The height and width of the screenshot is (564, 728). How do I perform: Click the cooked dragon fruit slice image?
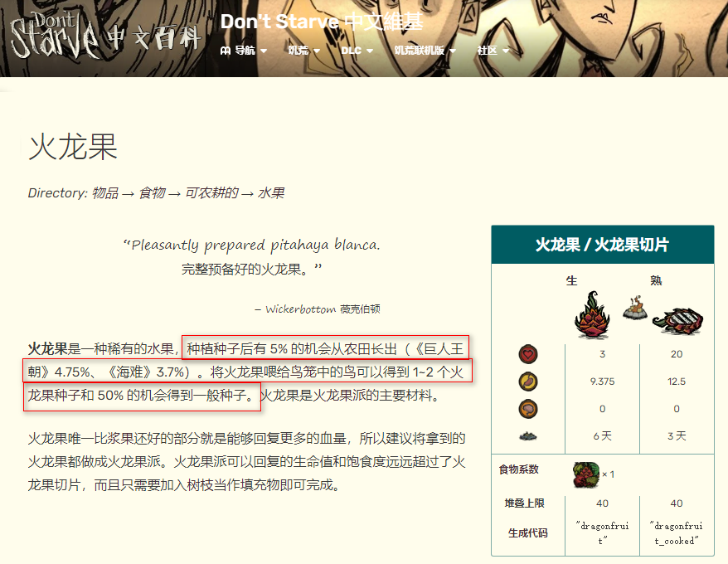(677, 321)
